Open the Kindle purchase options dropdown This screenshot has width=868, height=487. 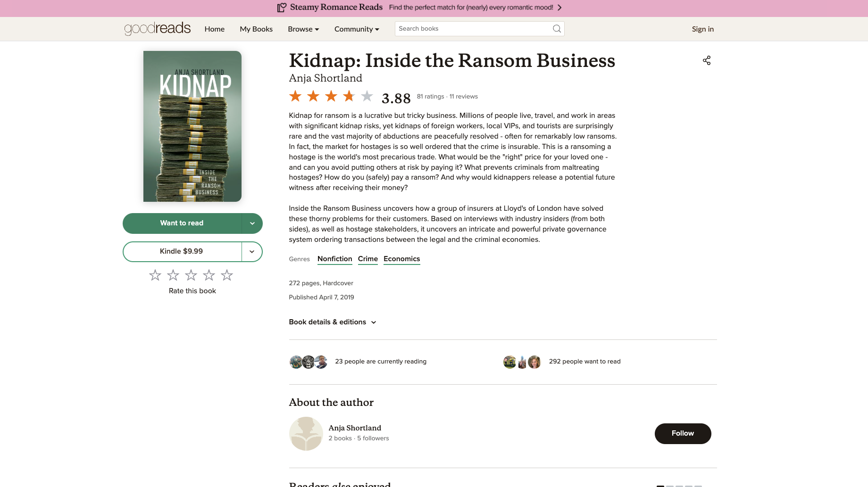click(252, 252)
